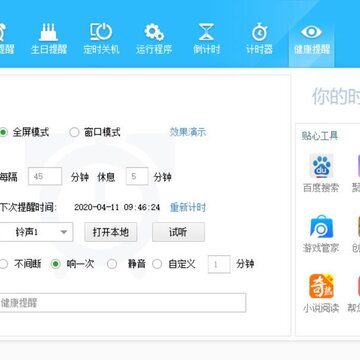Click the stopwatch timer icon
The width and height of the screenshot is (360, 360).
coord(259,32)
